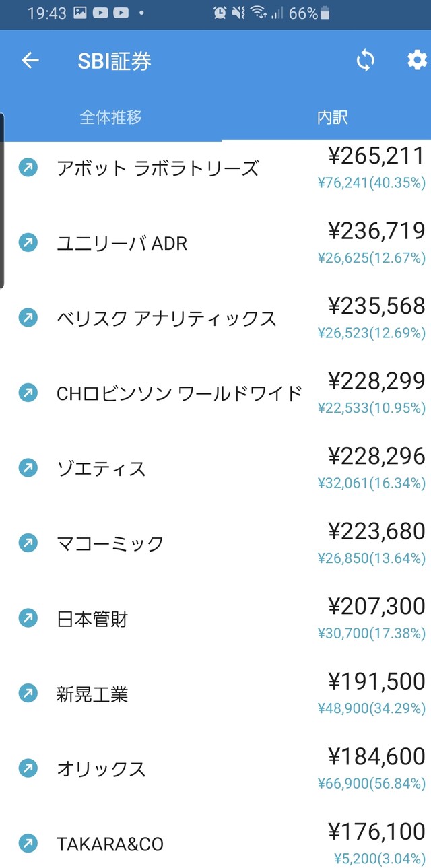
Task: Open ベリスク アナリティックス holding
Action: 166,318
